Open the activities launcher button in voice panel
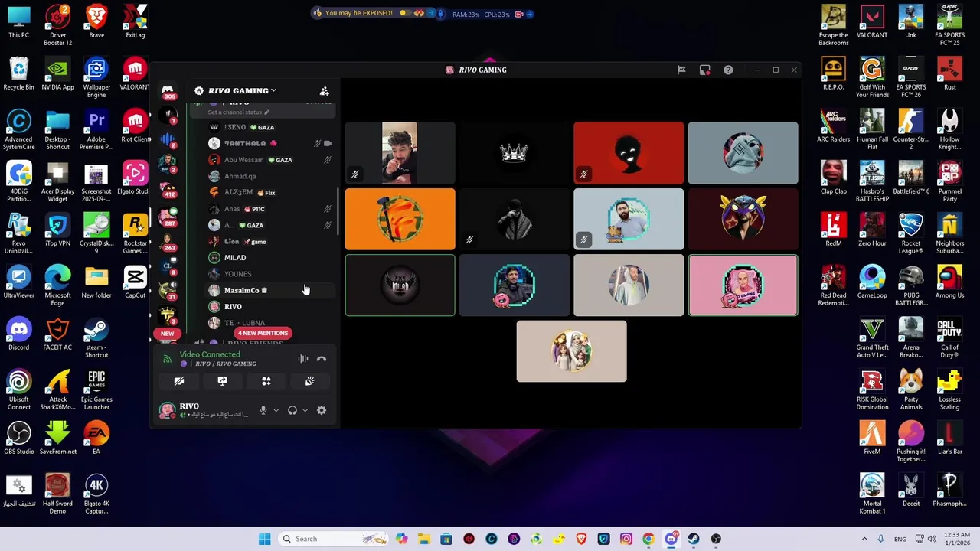Screen dimensions: 980x551 [x=266, y=381]
